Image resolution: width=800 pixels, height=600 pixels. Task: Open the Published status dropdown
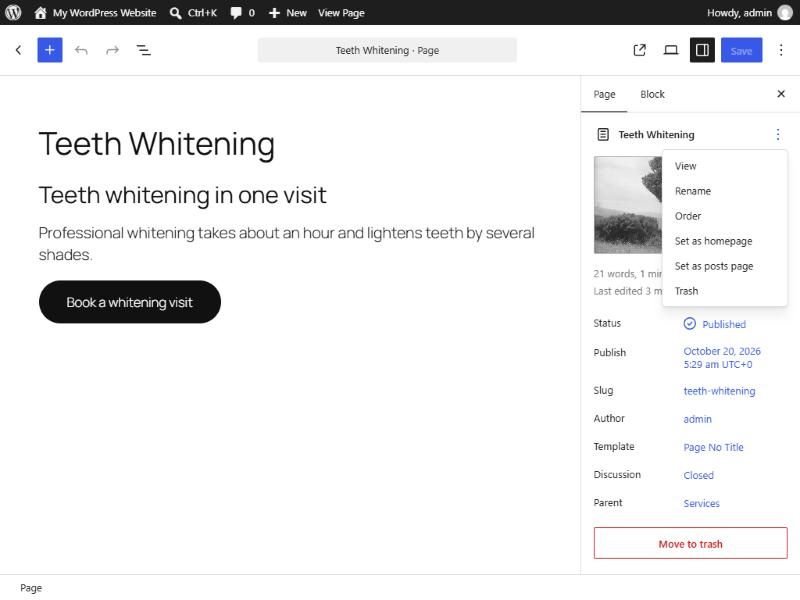[x=715, y=324]
